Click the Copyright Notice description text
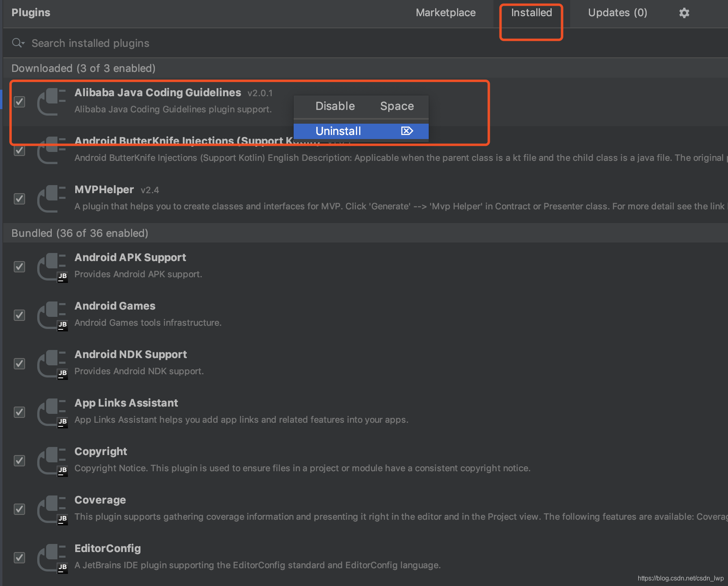 [303, 468]
